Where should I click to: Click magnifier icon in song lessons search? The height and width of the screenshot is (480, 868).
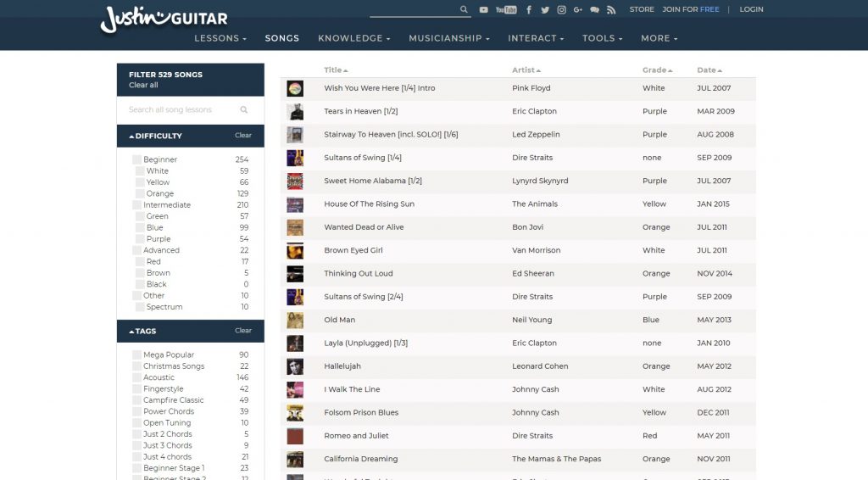point(243,109)
